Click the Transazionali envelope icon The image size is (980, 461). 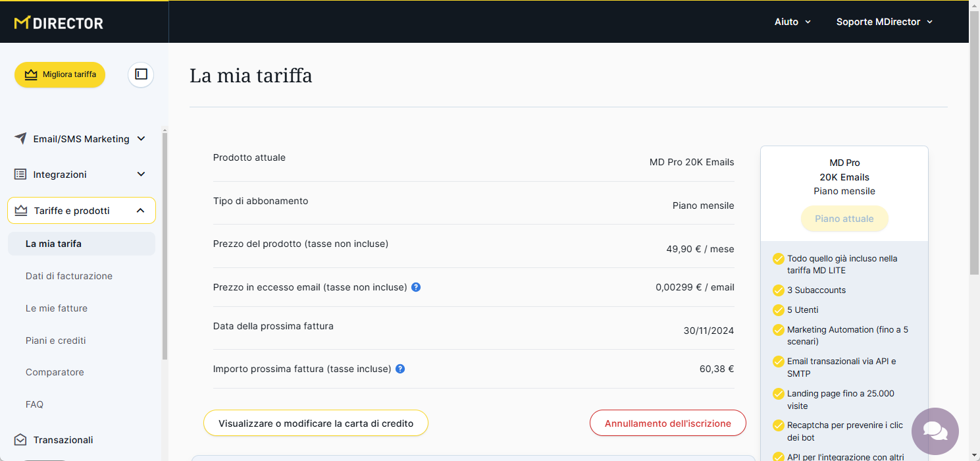(20, 440)
